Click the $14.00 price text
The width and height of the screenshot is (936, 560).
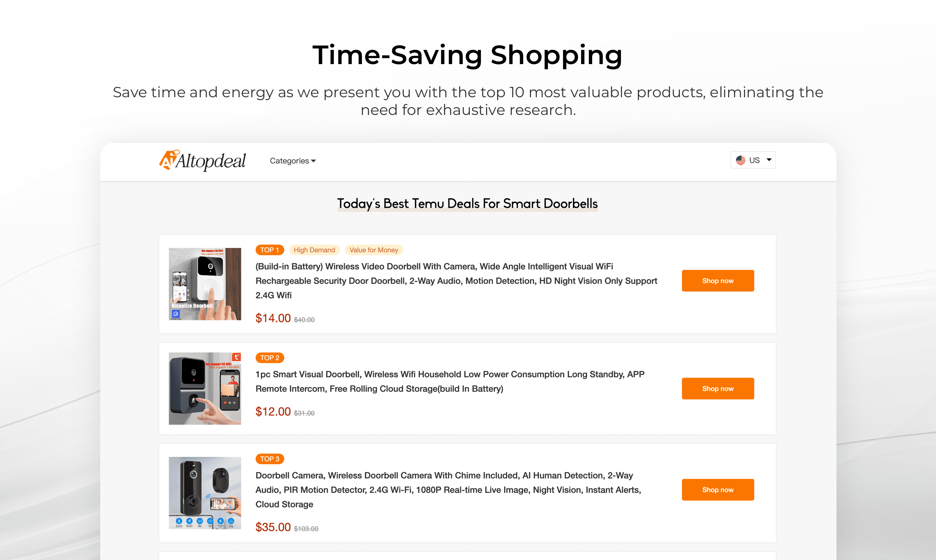pyautogui.click(x=273, y=318)
